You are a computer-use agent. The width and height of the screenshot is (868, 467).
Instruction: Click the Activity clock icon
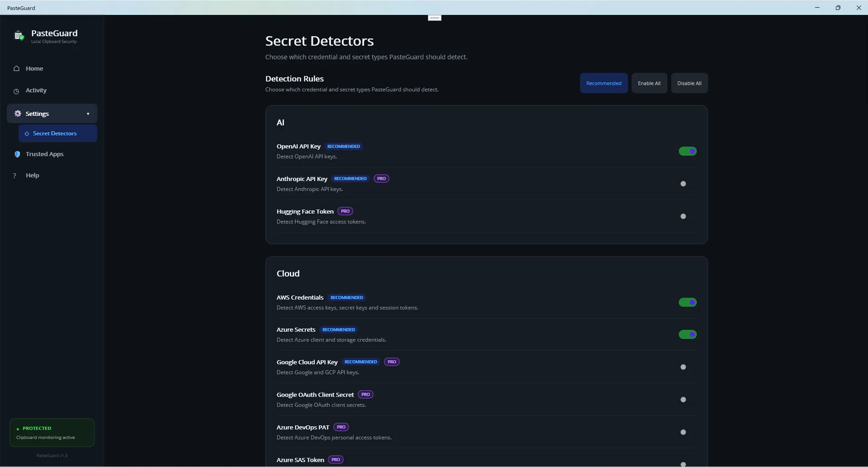[16, 91]
